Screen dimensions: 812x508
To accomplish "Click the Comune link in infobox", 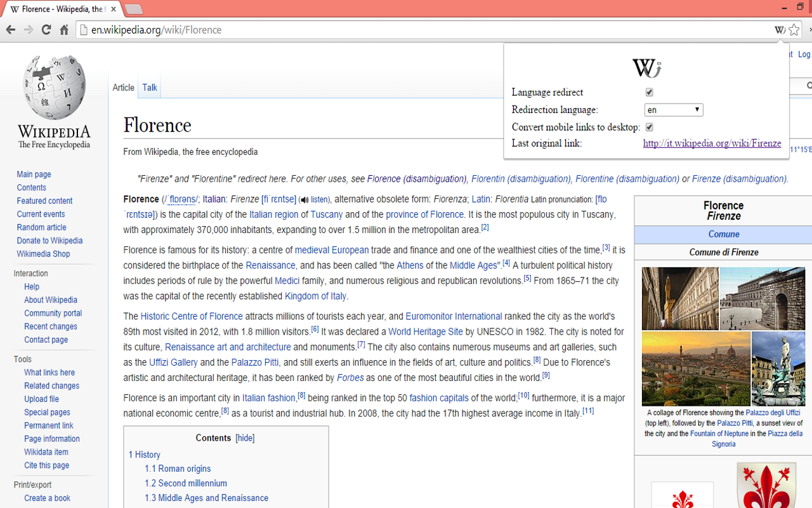I will pyautogui.click(x=724, y=234).
